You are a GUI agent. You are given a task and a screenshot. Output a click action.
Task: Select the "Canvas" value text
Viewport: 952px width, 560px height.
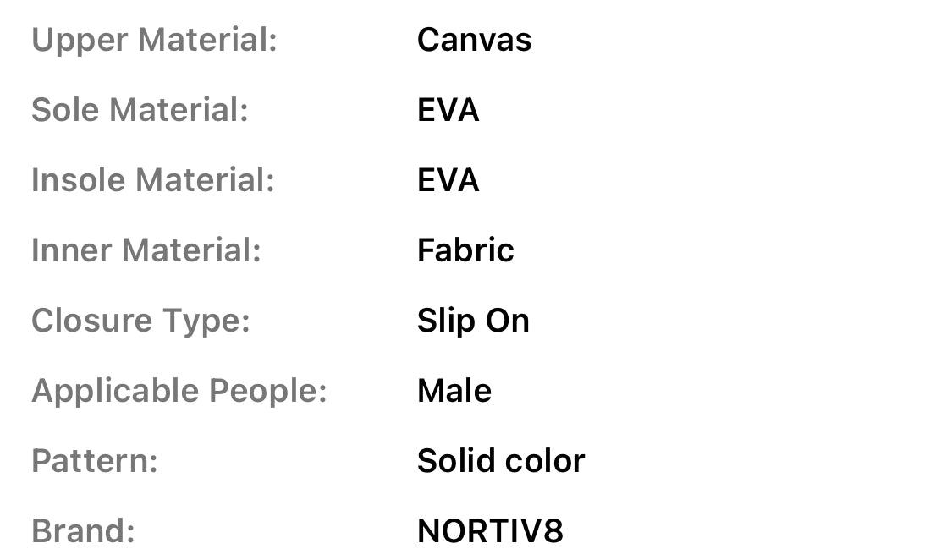pyautogui.click(x=474, y=40)
